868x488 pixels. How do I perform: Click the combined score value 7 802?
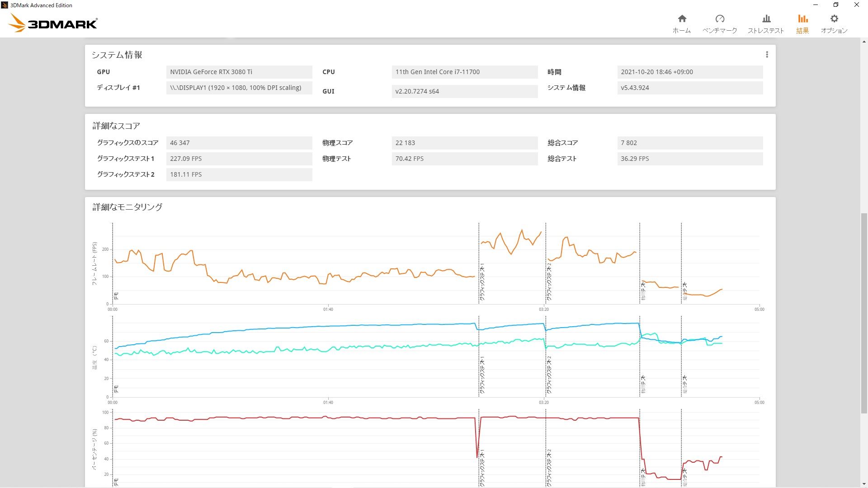click(x=690, y=143)
